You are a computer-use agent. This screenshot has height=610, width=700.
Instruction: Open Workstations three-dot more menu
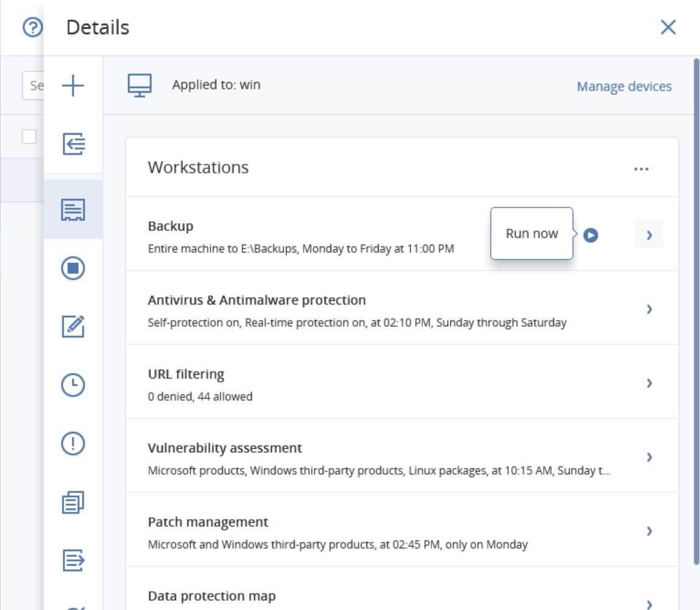tap(641, 169)
